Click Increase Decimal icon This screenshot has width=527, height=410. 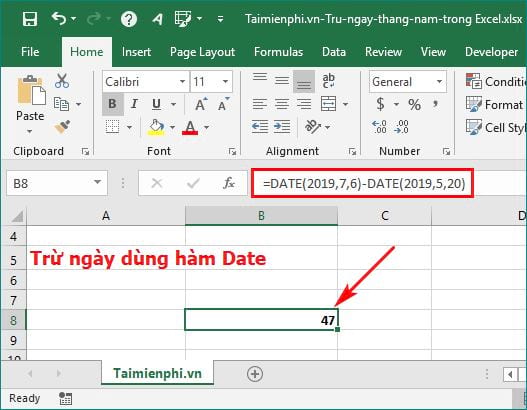pos(380,127)
